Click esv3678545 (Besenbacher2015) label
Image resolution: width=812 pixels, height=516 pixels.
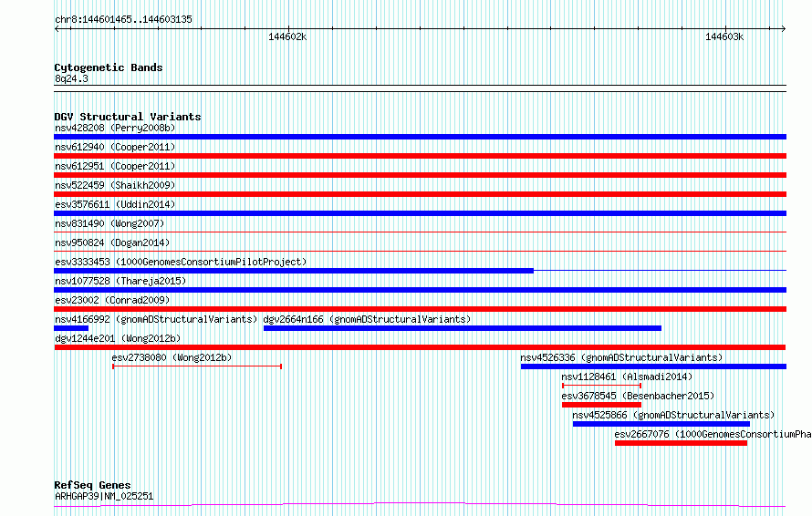(638, 396)
